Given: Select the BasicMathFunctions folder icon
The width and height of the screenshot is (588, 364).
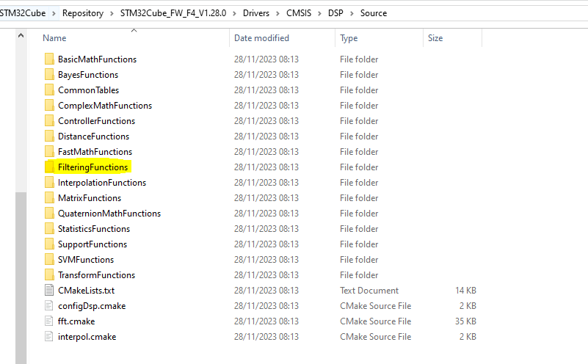Looking at the screenshot, I should tap(49, 59).
